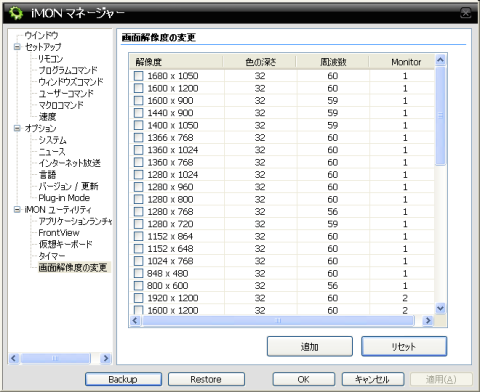Open 仮想キーボード utility
This screenshot has width=480, height=392.
tap(65, 244)
